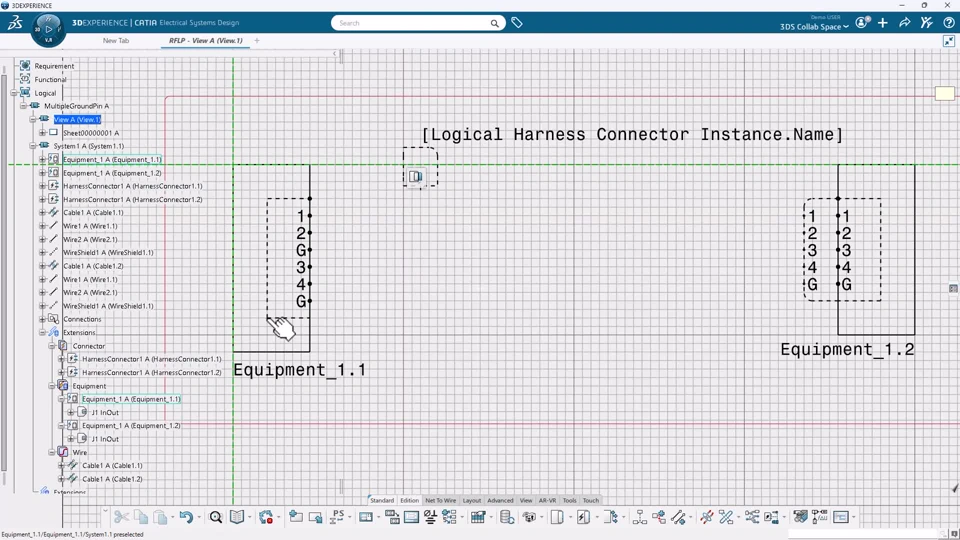Click the tag icon beside search

517,23
